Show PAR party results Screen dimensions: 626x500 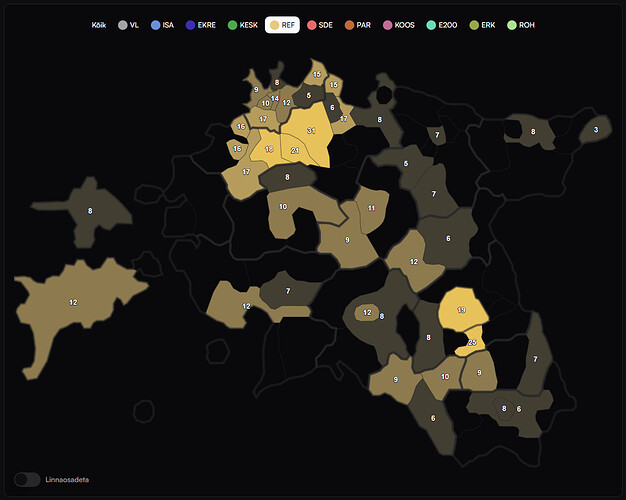(358, 25)
